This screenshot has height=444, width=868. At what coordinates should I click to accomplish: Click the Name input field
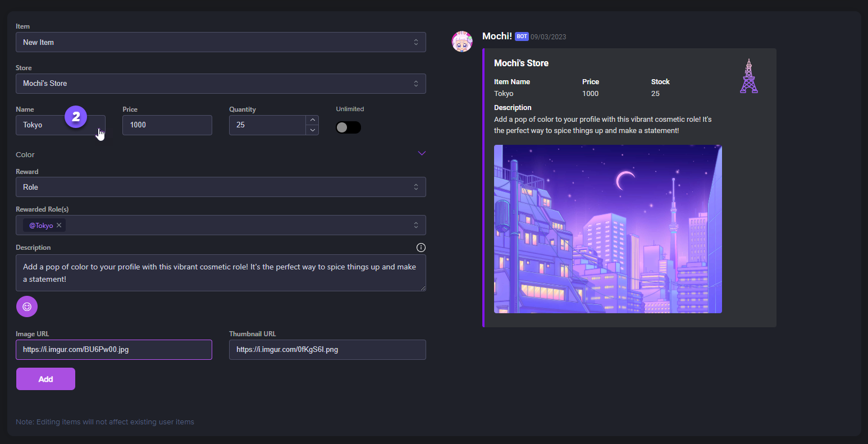[x=42, y=125]
